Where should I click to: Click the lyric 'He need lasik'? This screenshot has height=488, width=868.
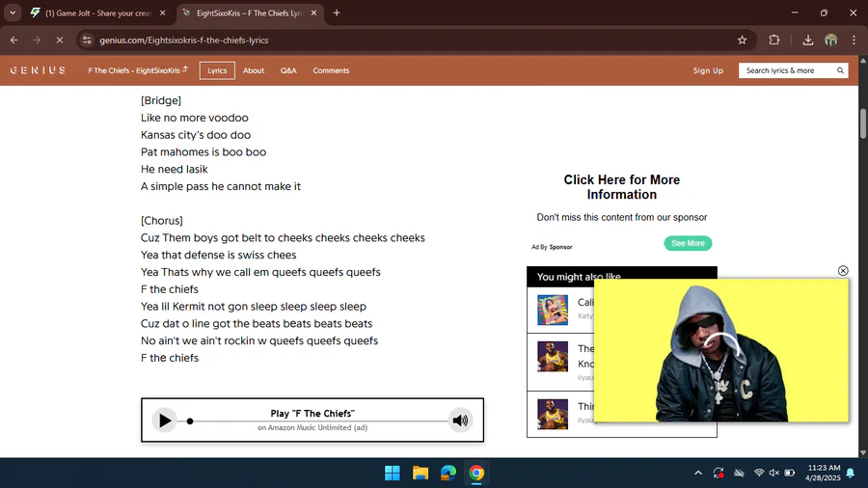[x=174, y=169]
